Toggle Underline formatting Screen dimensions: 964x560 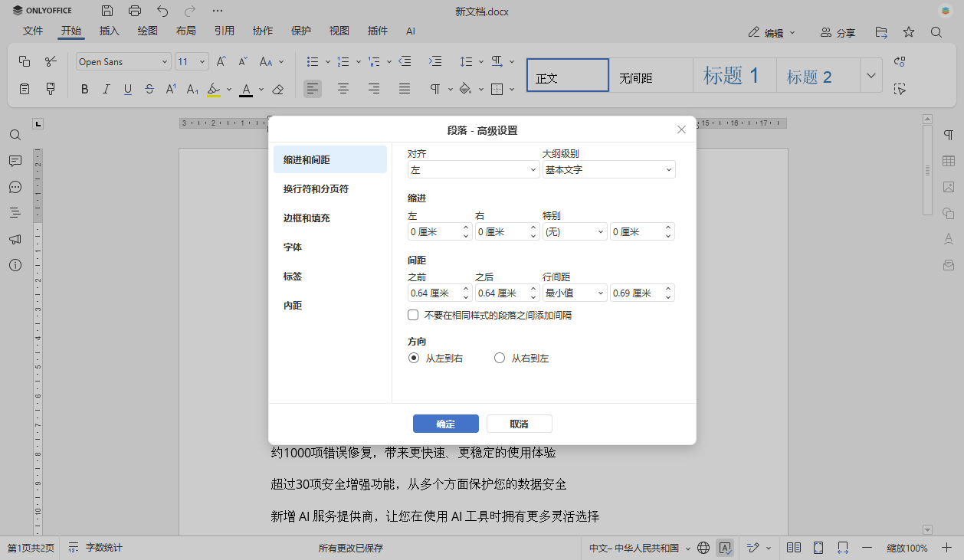(128, 89)
